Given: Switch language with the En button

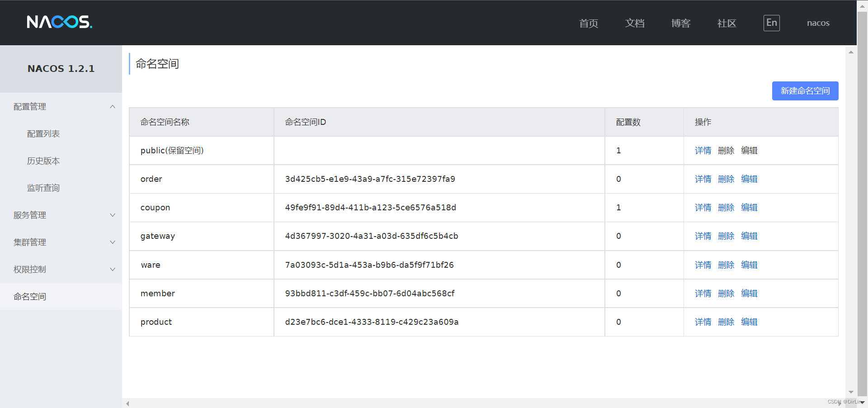Looking at the screenshot, I should [772, 23].
